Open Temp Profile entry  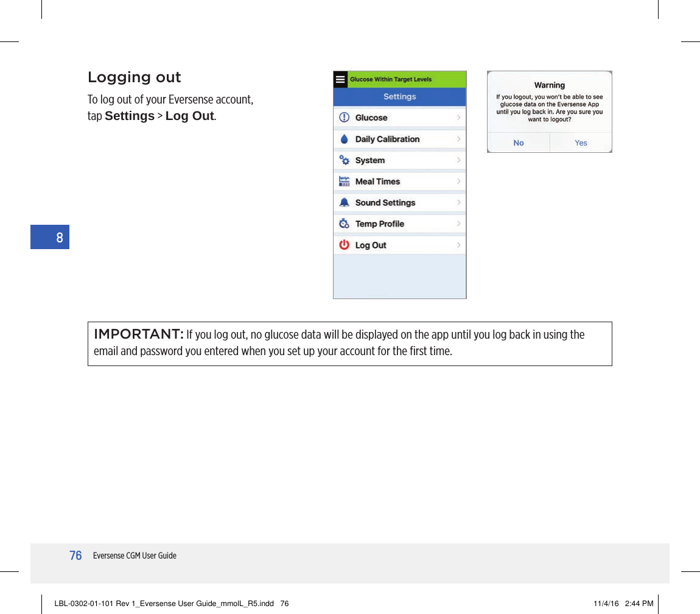pos(399,224)
